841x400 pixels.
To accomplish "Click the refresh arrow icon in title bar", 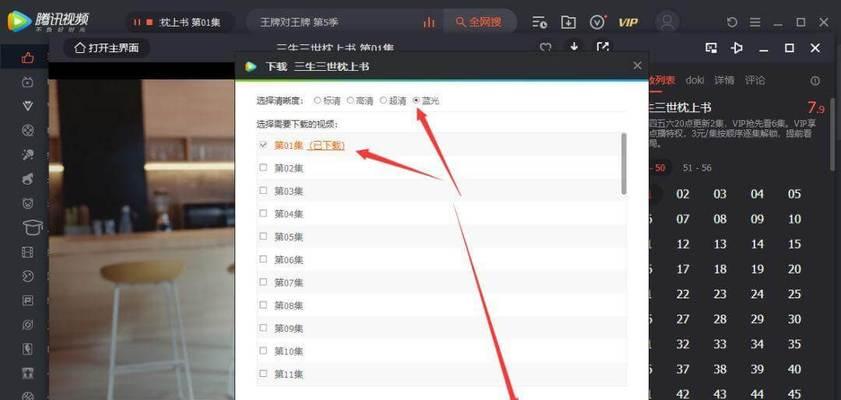I will coord(732,23).
